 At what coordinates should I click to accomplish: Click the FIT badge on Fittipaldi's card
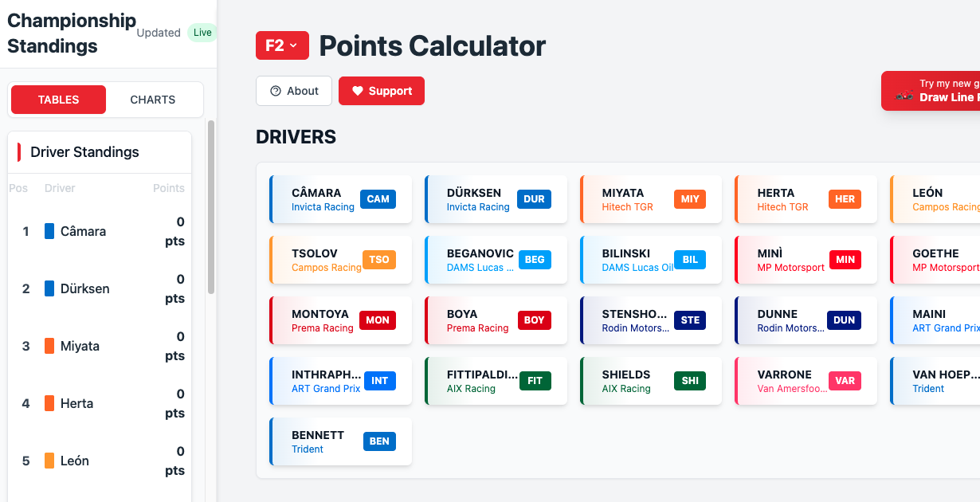(534, 381)
